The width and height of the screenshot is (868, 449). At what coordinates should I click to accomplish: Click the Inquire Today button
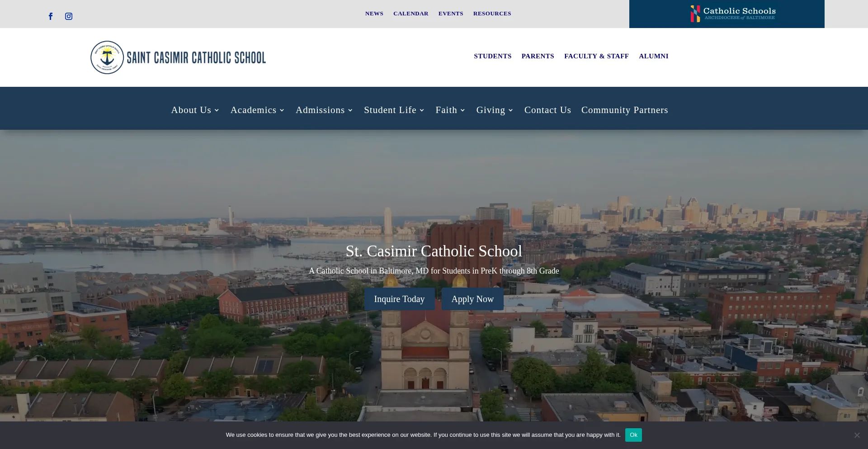399,299
